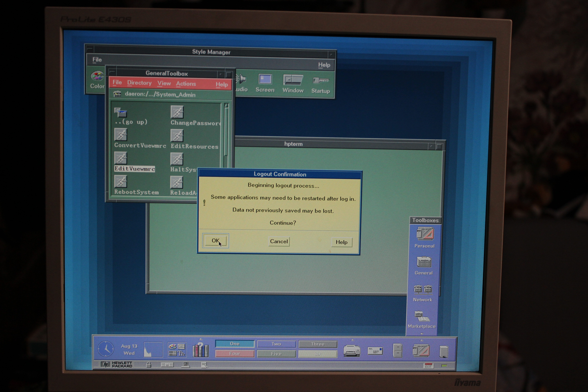Image resolution: width=588 pixels, height=392 pixels.
Task: Expand the subpanel arrow above the printer
Action: coord(352,340)
